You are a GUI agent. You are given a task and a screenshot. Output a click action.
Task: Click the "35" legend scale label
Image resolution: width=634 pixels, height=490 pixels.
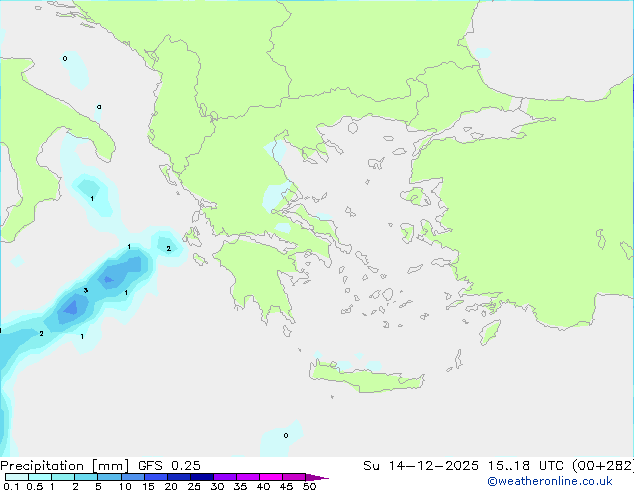tap(240, 486)
